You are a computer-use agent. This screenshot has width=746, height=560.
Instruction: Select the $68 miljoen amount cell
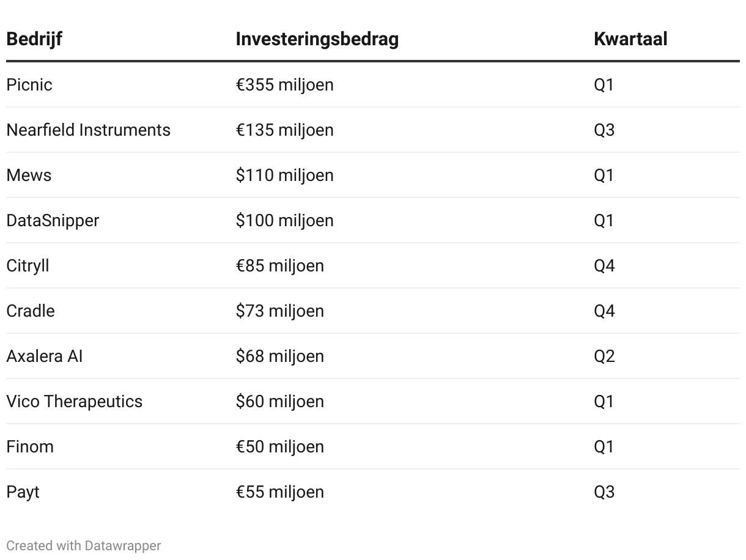[x=279, y=356]
